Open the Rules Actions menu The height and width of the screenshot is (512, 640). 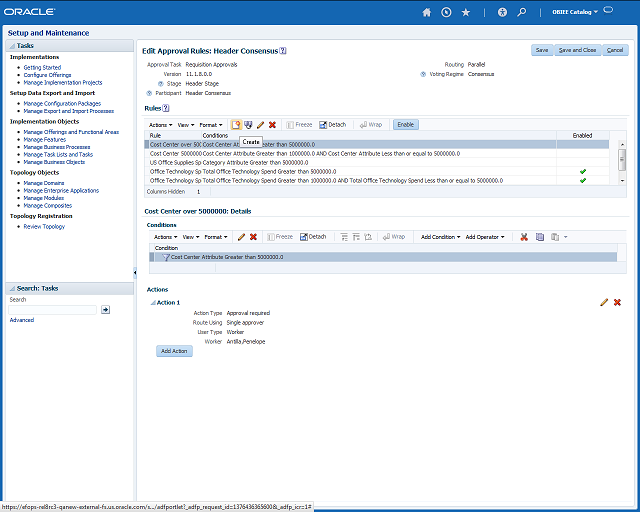(160, 125)
